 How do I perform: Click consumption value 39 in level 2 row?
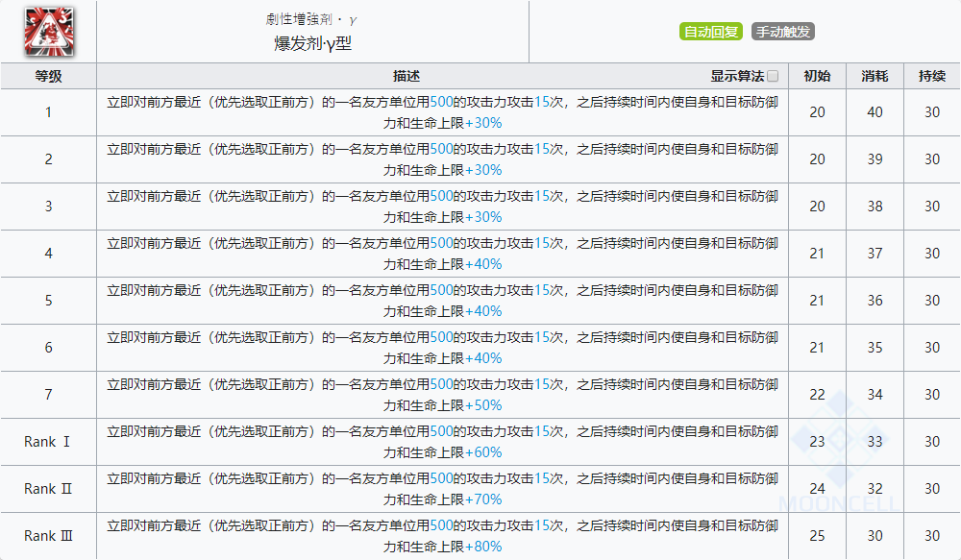click(x=875, y=159)
